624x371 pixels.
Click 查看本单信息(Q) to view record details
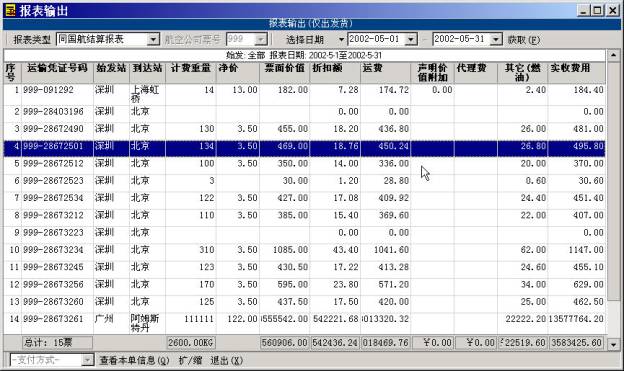point(135,361)
